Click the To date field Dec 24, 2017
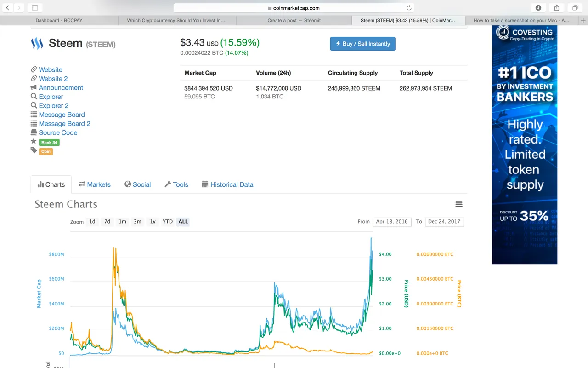This screenshot has height=368, width=588. pos(444,222)
